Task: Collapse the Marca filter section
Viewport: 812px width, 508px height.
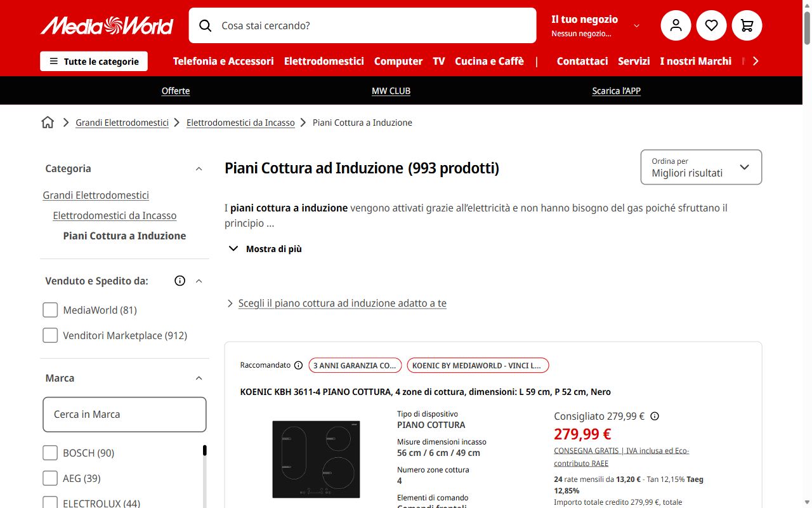Action: [x=199, y=378]
